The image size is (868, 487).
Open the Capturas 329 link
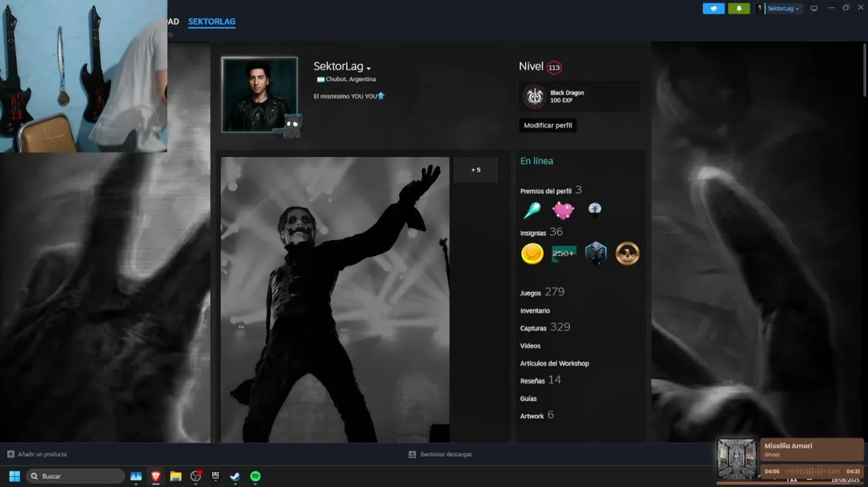point(545,327)
